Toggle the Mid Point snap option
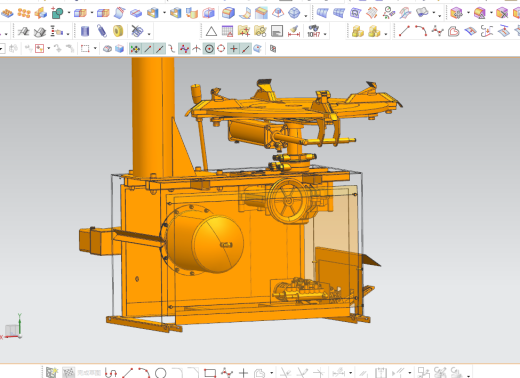The width and height of the screenshot is (520, 378). [160, 49]
